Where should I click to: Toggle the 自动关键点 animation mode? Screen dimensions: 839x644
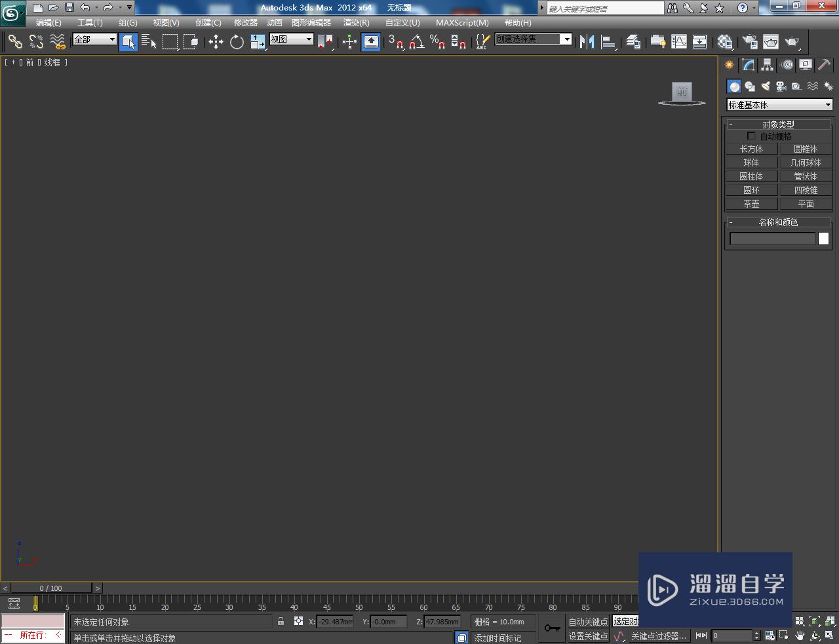pos(587,621)
